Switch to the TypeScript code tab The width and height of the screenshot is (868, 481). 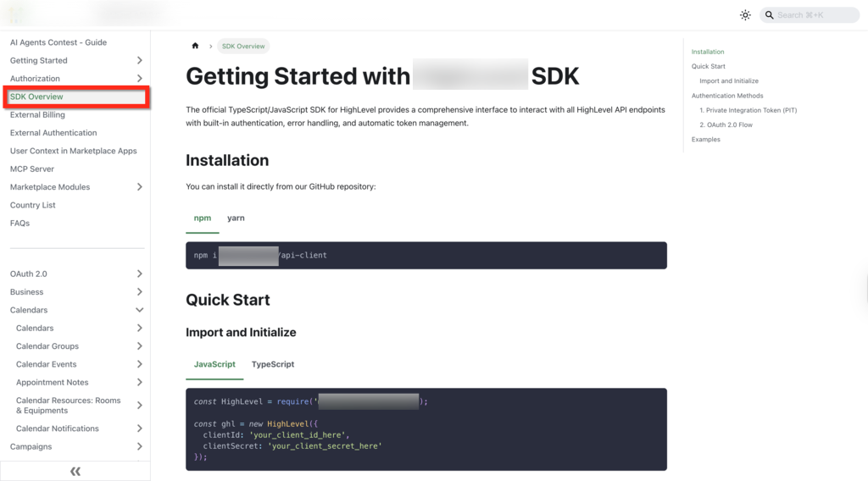point(273,364)
